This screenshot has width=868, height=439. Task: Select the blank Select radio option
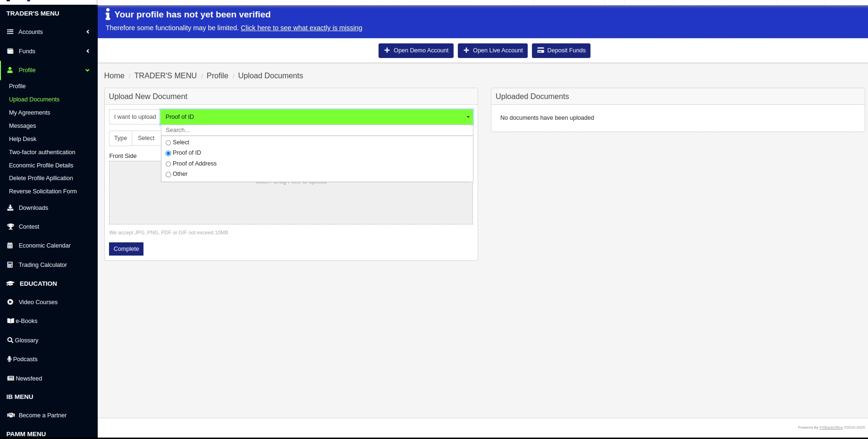pyautogui.click(x=168, y=142)
